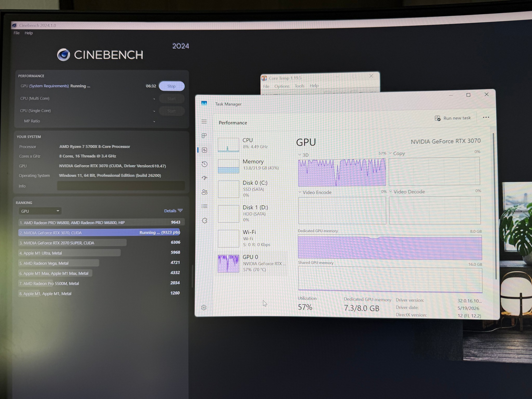Open Task Manager hamburger navigation menu

coord(204,122)
